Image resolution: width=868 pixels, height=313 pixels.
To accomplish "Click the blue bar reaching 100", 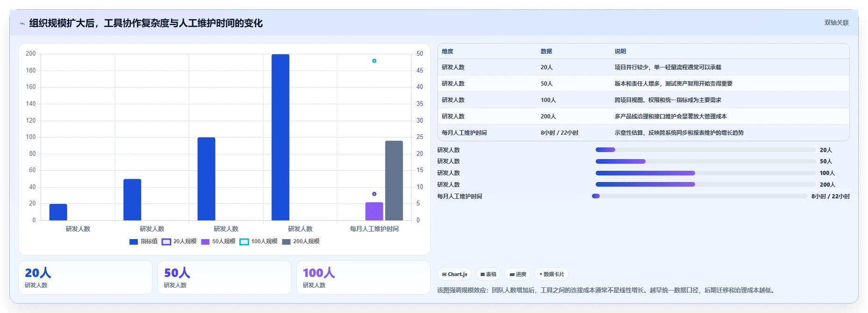I will 206,179.
